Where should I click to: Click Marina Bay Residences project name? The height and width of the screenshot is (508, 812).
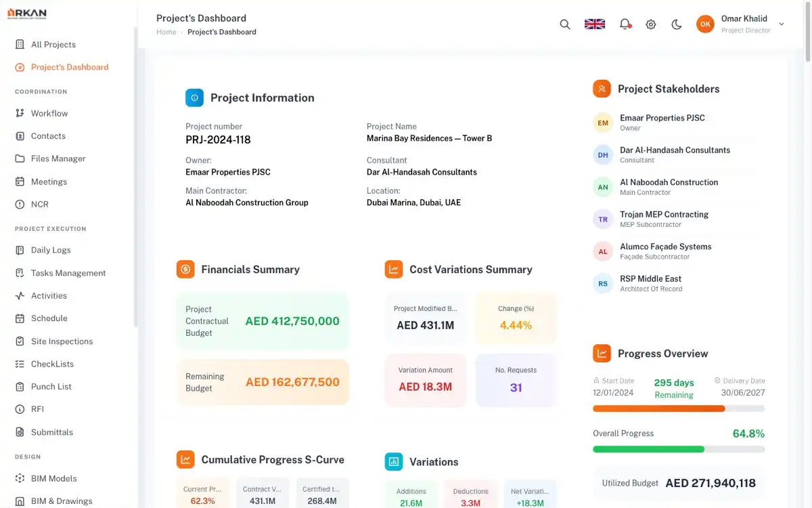coord(429,138)
